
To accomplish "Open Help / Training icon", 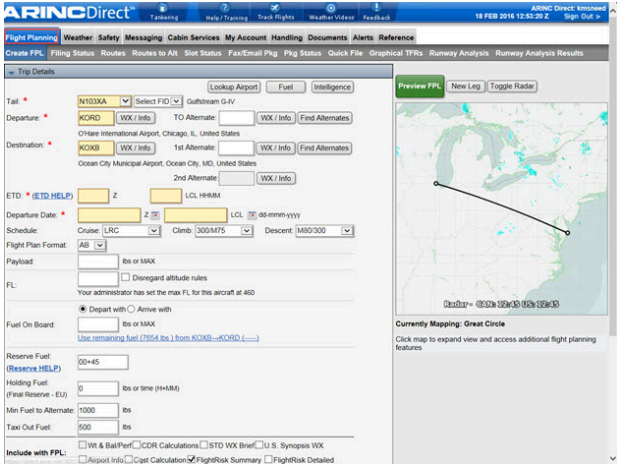I will pos(226,12).
